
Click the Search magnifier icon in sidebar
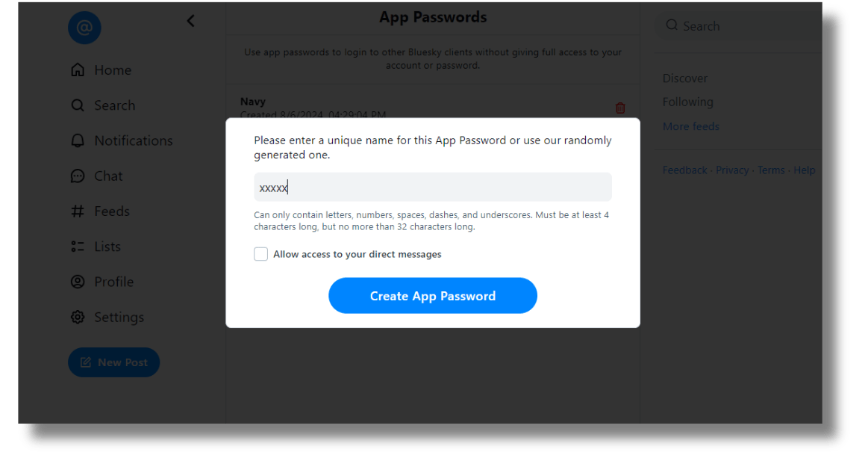click(x=78, y=105)
